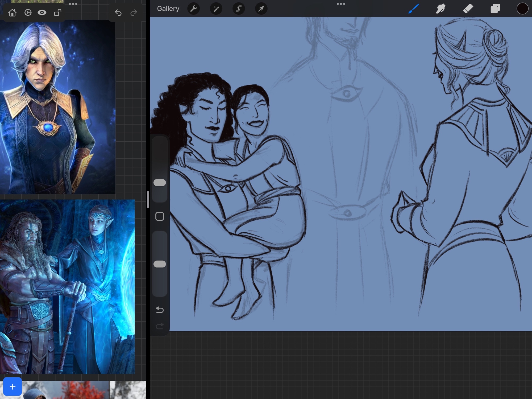The width and height of the screenshot is (532, 399).
Task: Select the elf portrait reference image
Action: (x=58, y=106)
